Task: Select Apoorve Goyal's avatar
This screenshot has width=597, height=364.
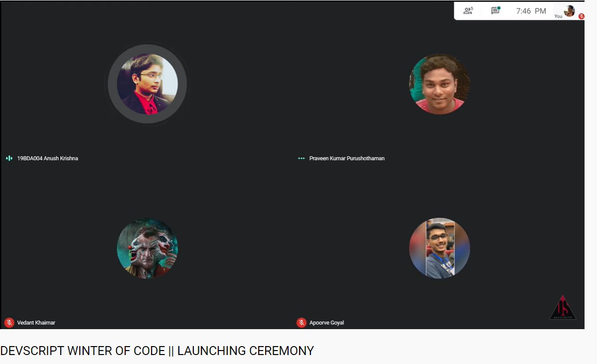Action: point(440,248)
